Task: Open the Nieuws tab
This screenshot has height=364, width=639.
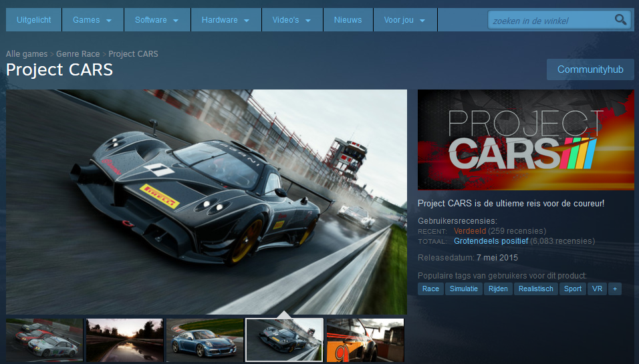Action: (348, 19)
